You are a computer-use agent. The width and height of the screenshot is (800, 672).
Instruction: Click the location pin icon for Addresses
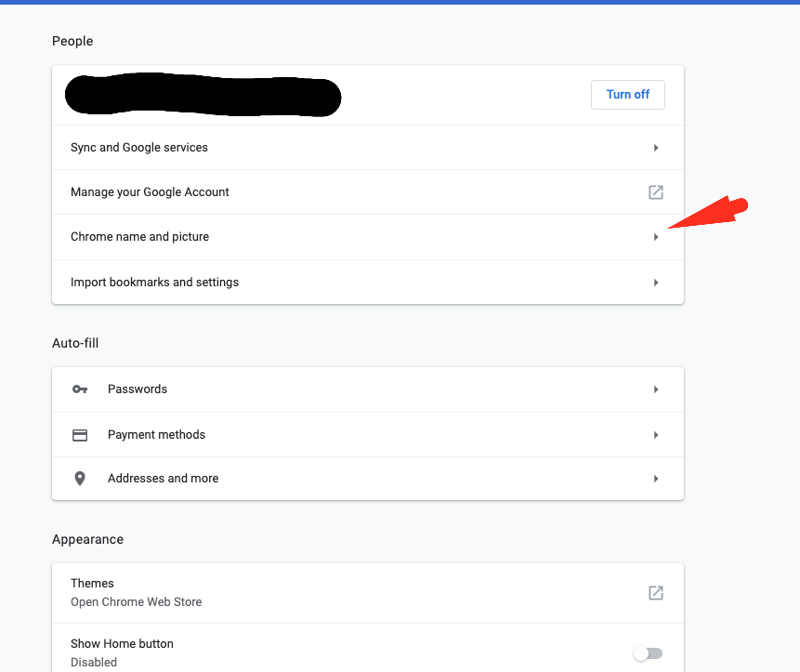80,479
